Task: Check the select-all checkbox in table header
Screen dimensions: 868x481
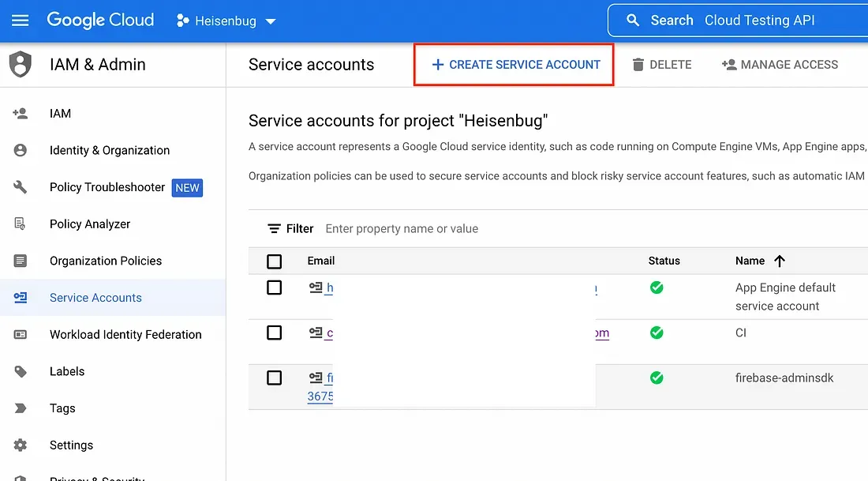Action: (x=274, y=261)
